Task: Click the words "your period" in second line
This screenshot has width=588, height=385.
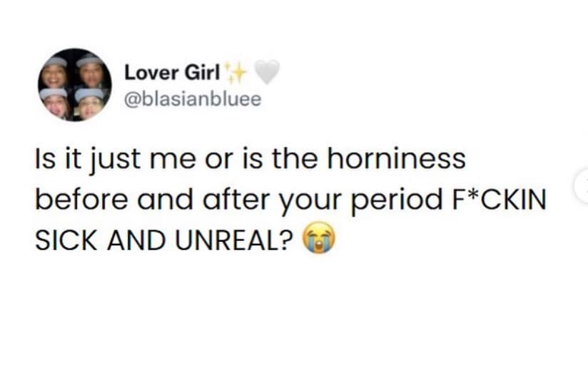Action: pos(347,202)
